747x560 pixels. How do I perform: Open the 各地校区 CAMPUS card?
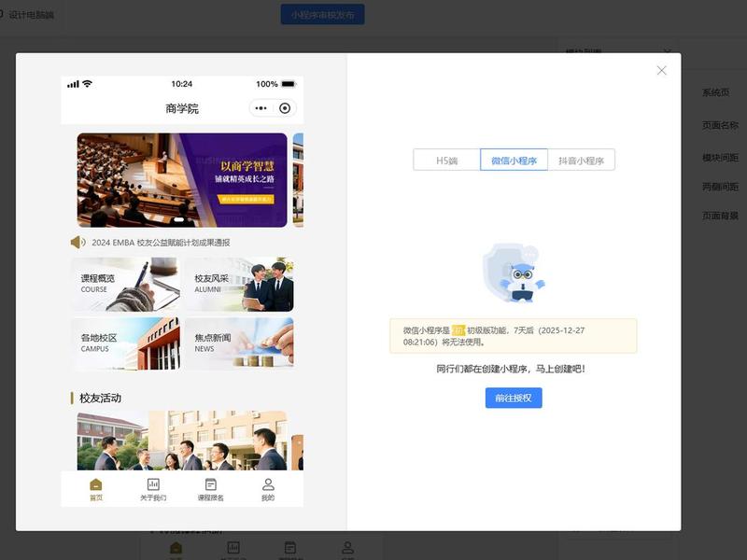[126, 343]
